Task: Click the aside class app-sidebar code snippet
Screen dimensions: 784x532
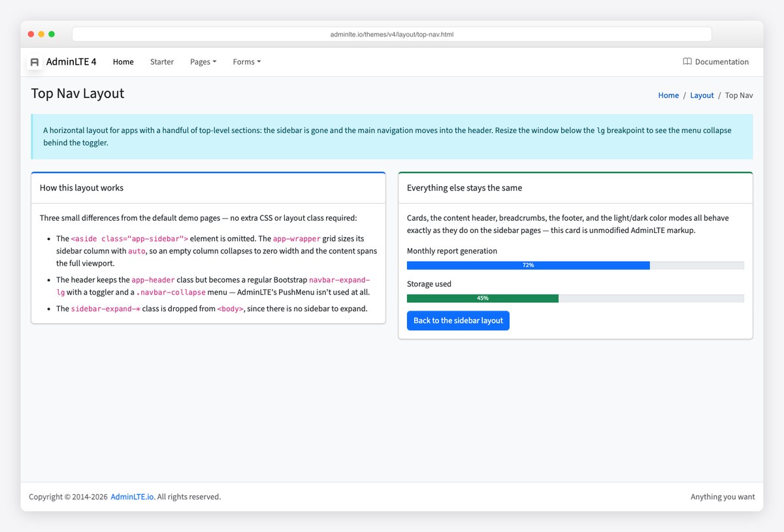Action: (129, 239)
